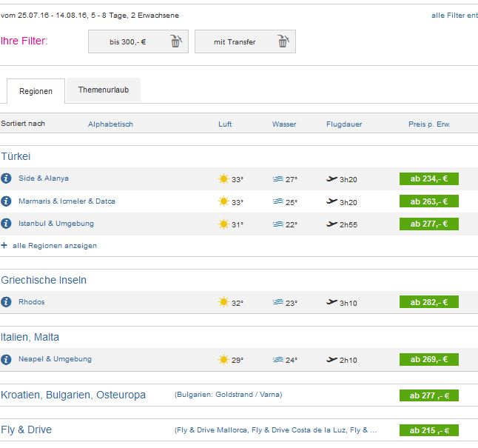The image size is (478, 448).
Task: Click the sun icon in Side & Alanya row
Action: pos(223,179)
